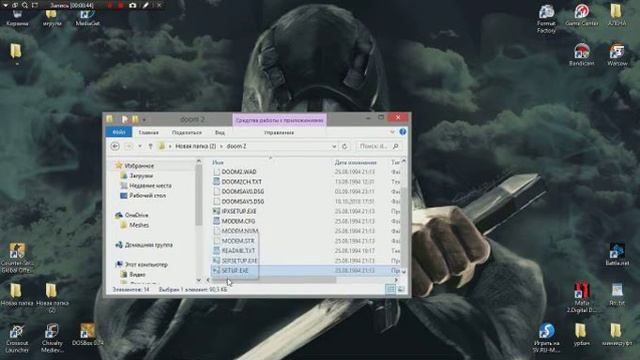The width and height of the screenshot is (640, 360).
Task: Refresh the doom 2 folder view
Action: (345, 146)
